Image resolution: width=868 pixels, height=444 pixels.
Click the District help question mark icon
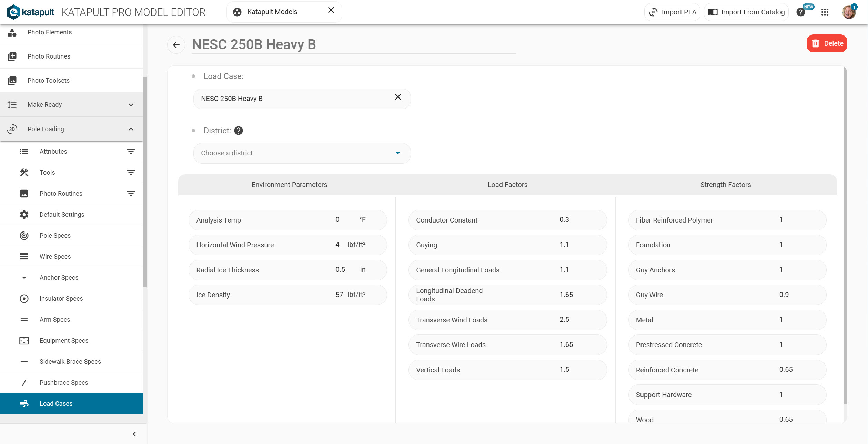238,131
